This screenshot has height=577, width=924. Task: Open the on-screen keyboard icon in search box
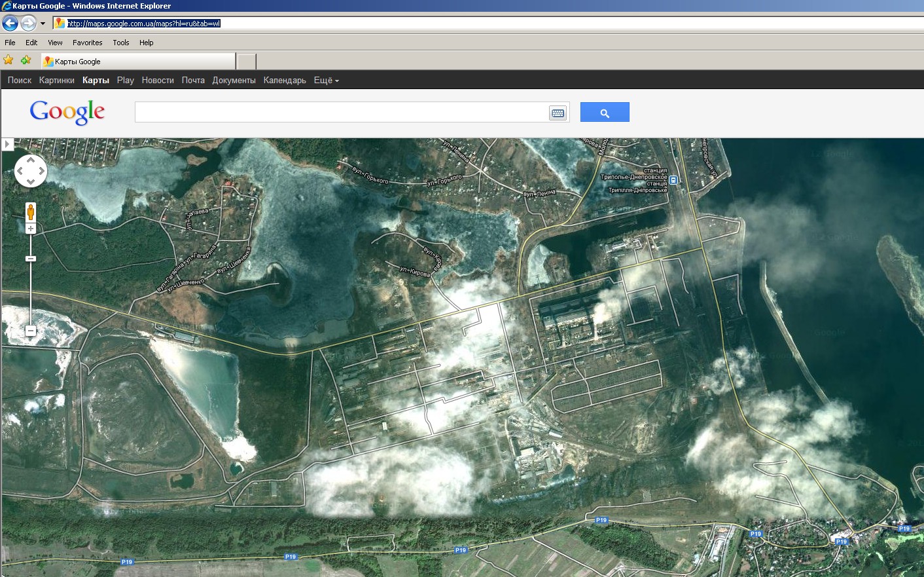click(x=558, y=113)
